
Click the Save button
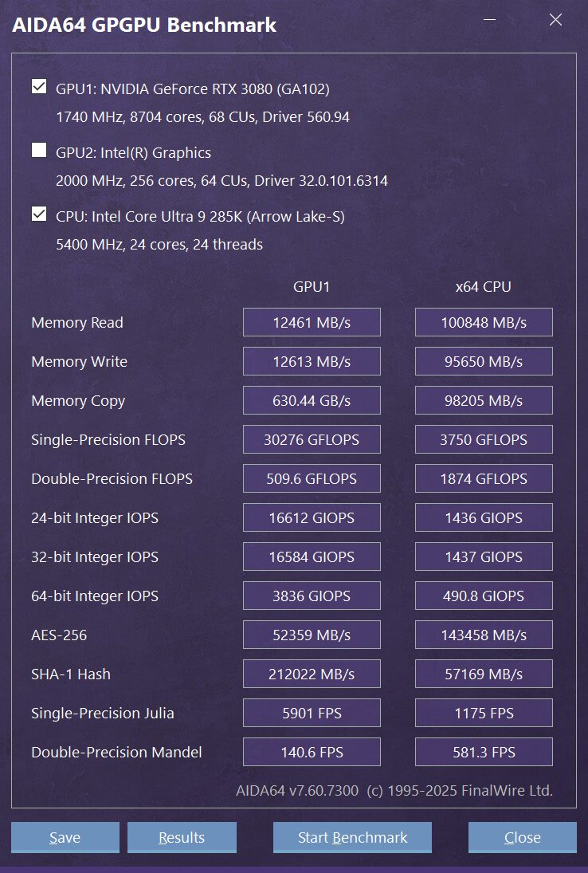pyautogui.click(x=65, y=837)
